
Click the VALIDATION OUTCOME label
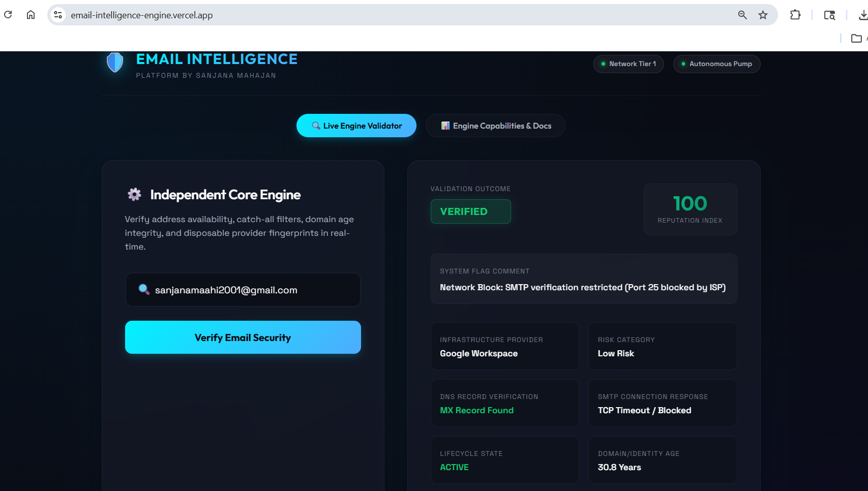[470, 189]
